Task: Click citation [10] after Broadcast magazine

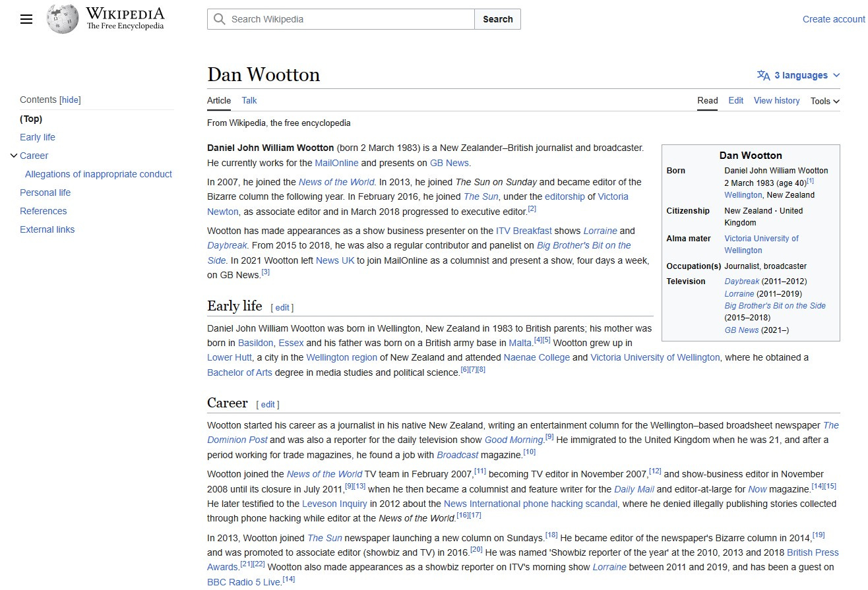Action: point(530,452)
